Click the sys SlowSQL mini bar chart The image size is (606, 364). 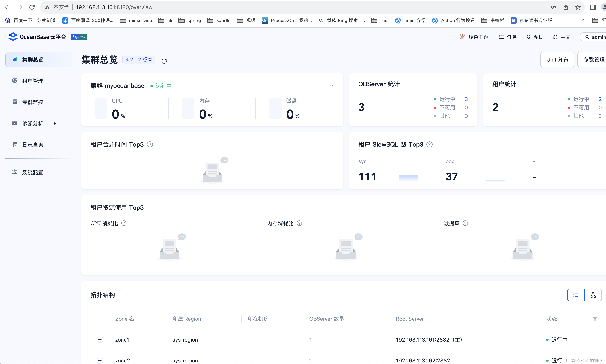(x=408, y=178)
